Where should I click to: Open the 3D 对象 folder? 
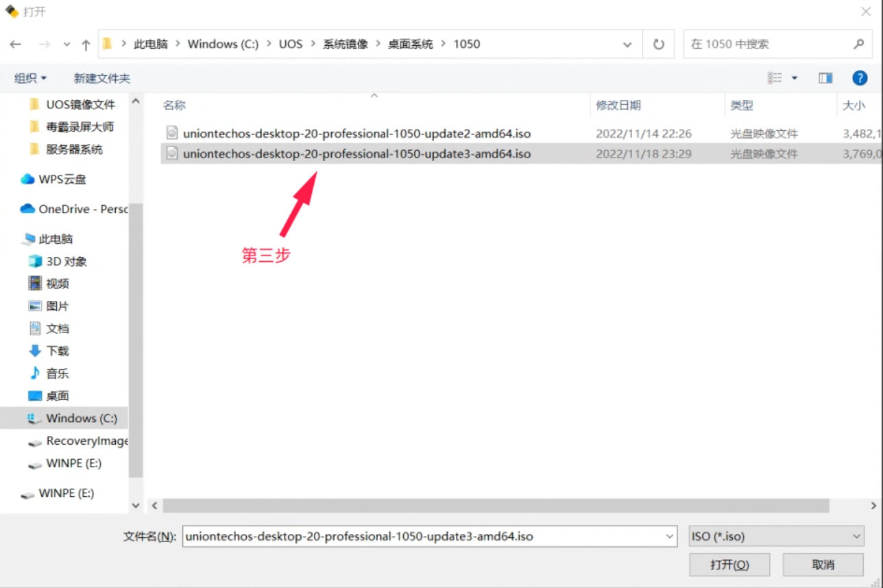(66, 261)
